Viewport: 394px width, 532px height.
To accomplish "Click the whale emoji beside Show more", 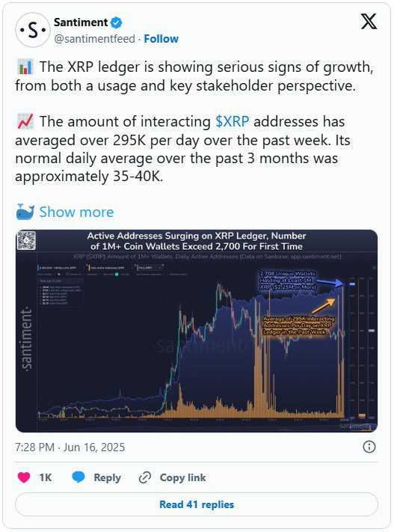I will click(x=25, y=212).
